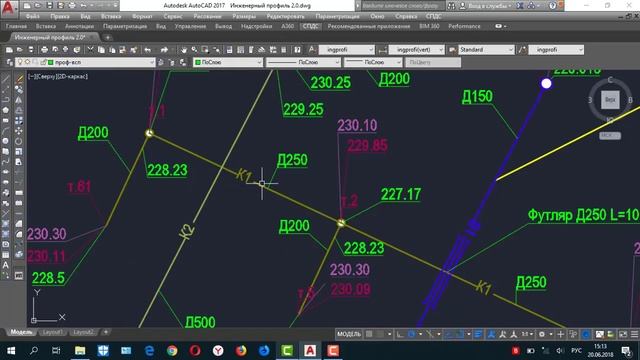Click the green ПоСлою color swatch
Image resolution: width=640 pixels, height=360 pixels.
198,62
